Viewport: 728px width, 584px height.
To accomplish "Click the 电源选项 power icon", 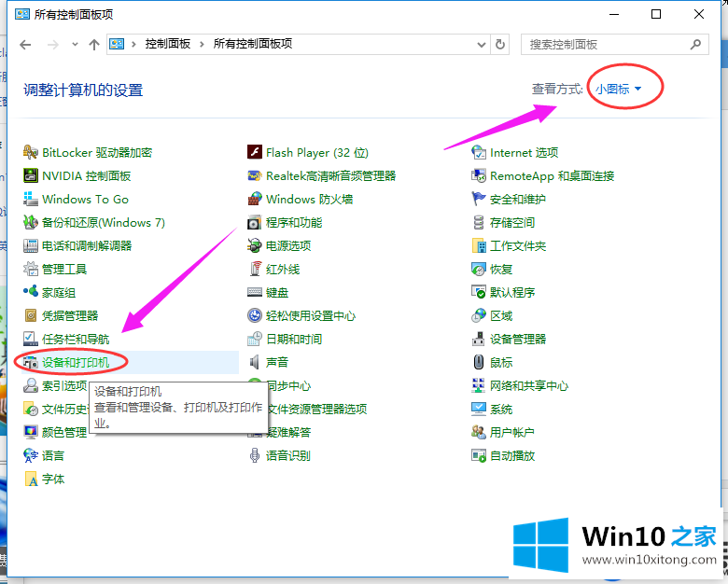I will click(x=255, y=245).
